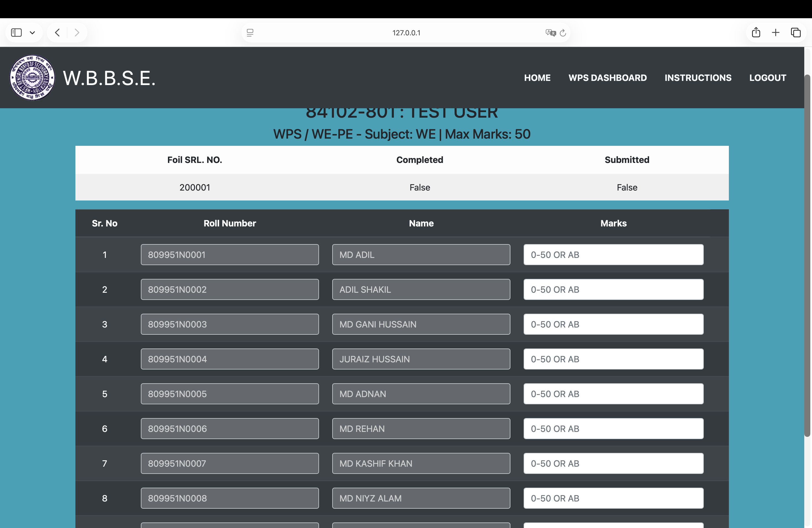Open the Share icon in toolbar
812x528 pixels.
(756, 33)
